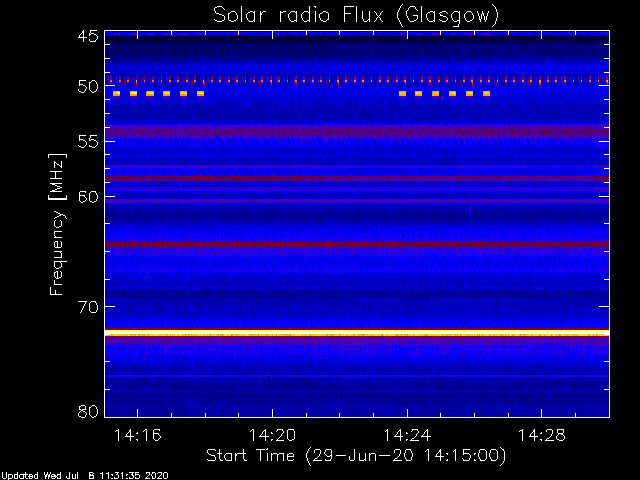This screenshot has height=480, width=640.
Task: Click the 14:28 time tick label
Action: pos(542,435)
